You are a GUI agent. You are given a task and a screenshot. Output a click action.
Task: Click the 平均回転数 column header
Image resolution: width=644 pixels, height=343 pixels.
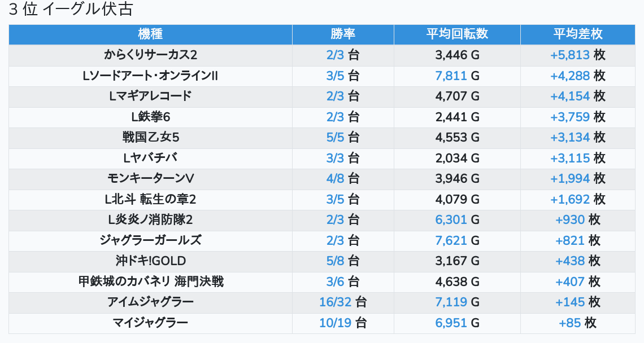[457, 34]
